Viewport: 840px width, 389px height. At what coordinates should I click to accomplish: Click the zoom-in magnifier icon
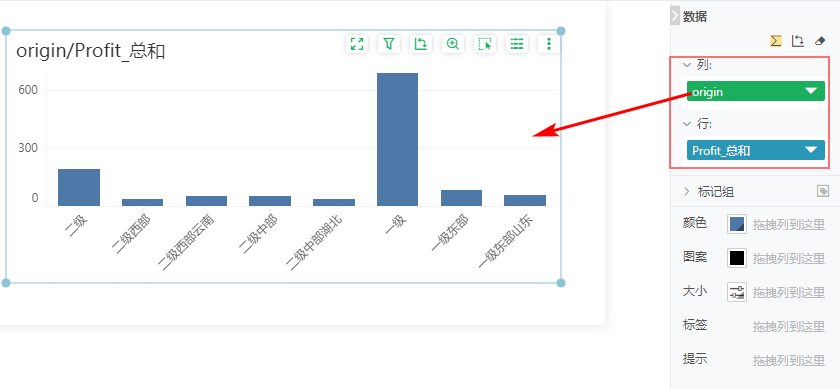tap(453, 44)
